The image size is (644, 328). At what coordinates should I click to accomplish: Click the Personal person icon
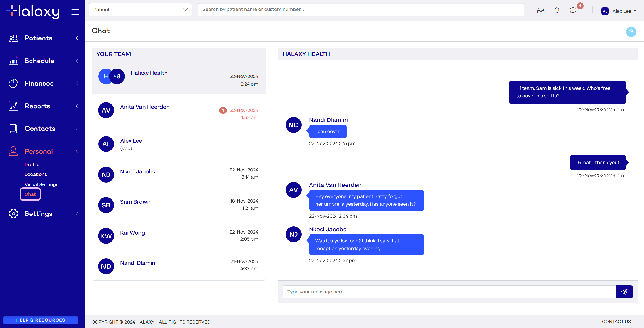pos(13,151)
